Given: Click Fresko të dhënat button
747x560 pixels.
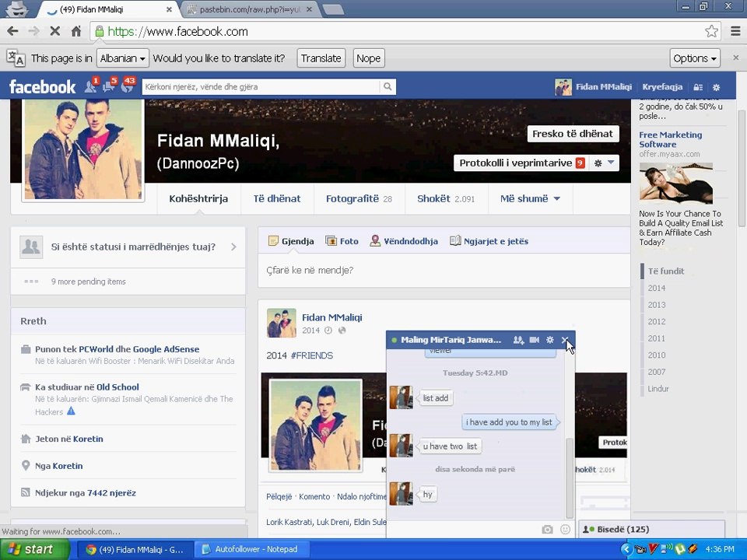Looking at the screenshot, I should click(x=573, y=134).
